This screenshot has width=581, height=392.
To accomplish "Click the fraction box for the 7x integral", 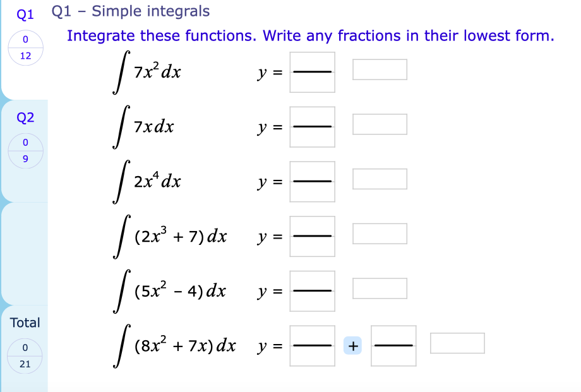I will click(312, 127).
